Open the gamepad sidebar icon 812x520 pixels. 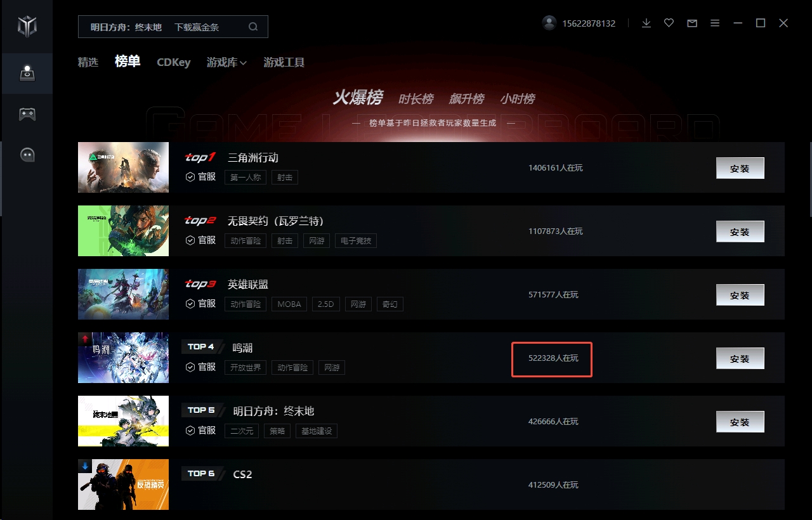[x=27, y=114]
